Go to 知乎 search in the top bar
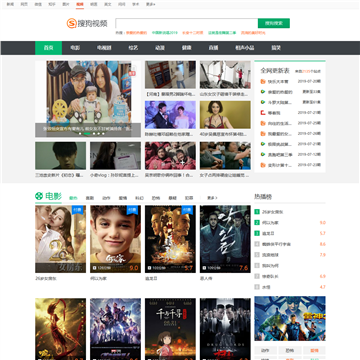The height and width of the screenshot is (360, 360). point(52,4)
